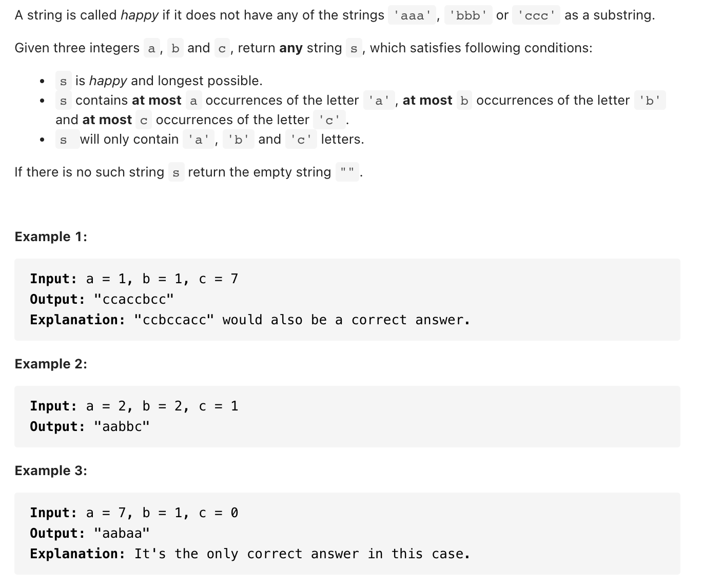Viewport: 703px width, 588px height.
Task: Click the third bullet about allowed letters
Action: click(210, 140)
